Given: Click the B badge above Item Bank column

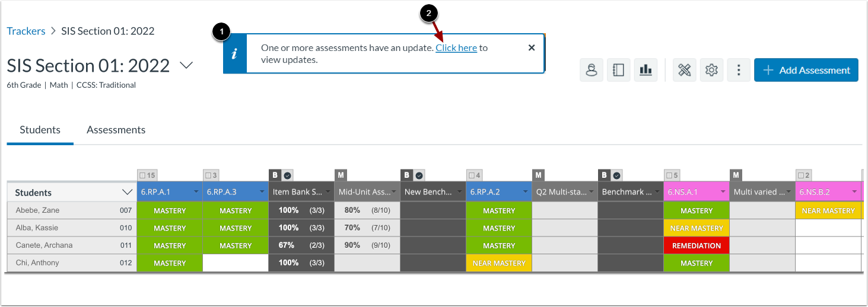Looking at the screenshot, I should (275, 175).
